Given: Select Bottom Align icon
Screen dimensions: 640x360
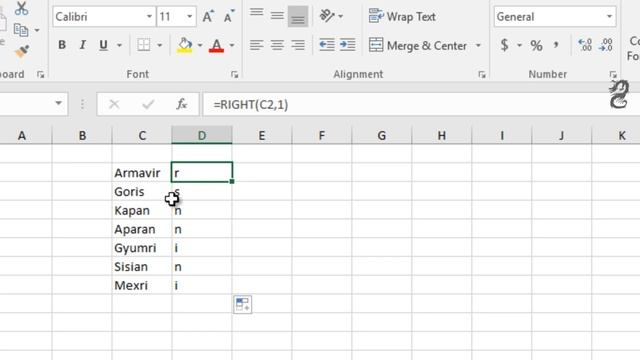Looking at the screenshot, I should point(298,17).
